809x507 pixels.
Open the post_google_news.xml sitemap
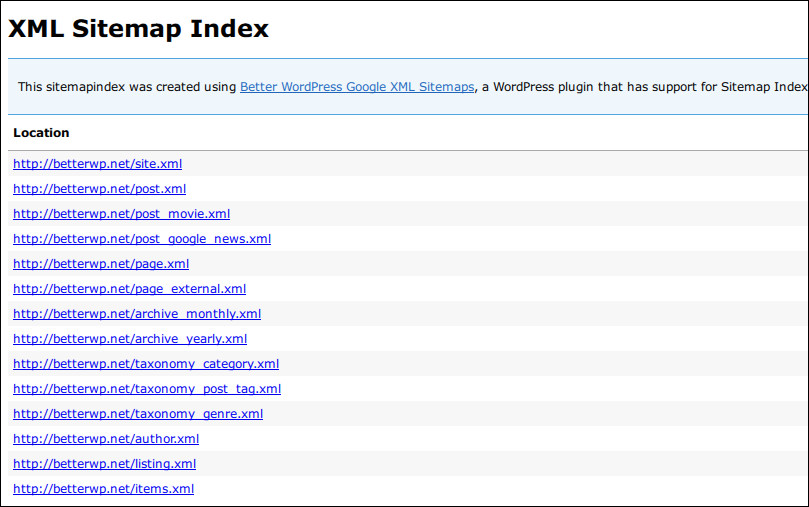coord(141,239)
